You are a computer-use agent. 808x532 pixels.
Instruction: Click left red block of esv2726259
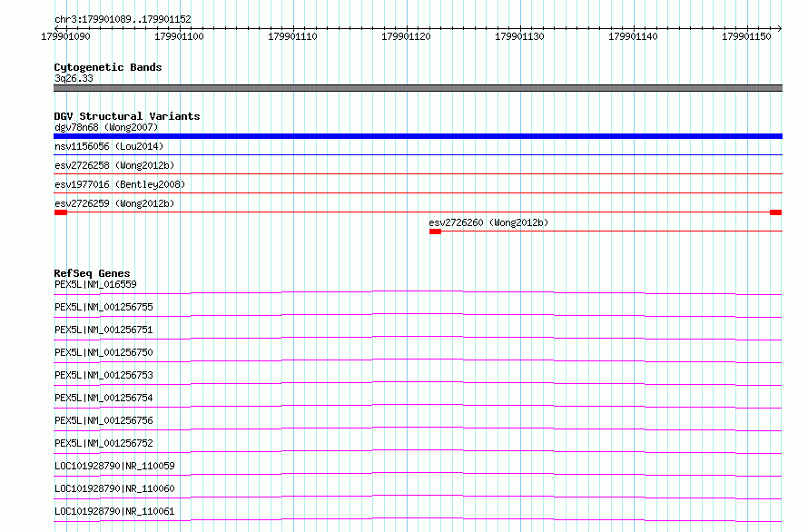tap(61, 212)
